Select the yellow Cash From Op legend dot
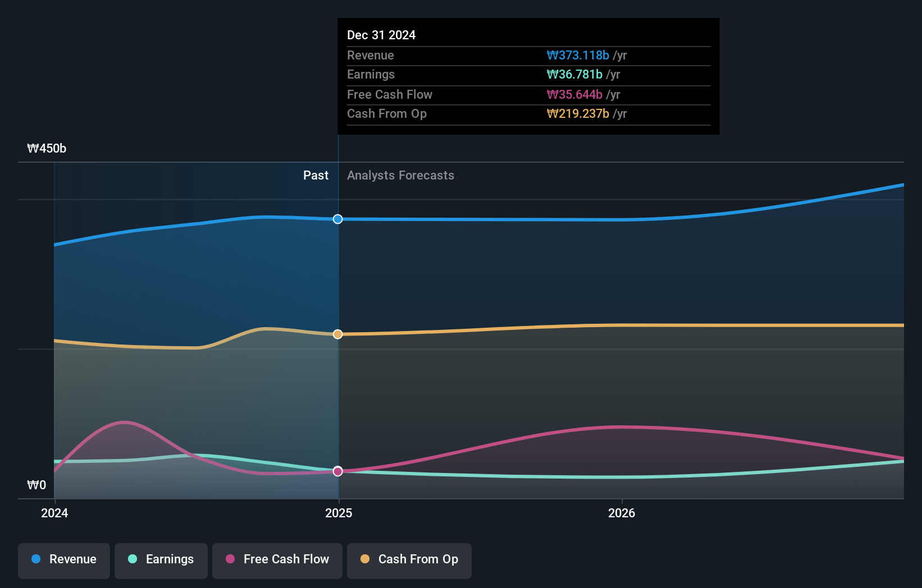The height and width of the screenshot is (588, 922). (365, 559)
